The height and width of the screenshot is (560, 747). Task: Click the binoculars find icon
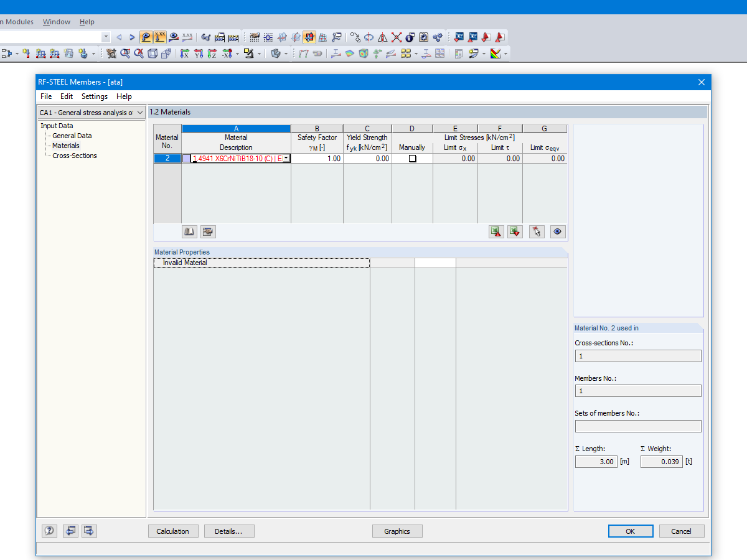206,37
